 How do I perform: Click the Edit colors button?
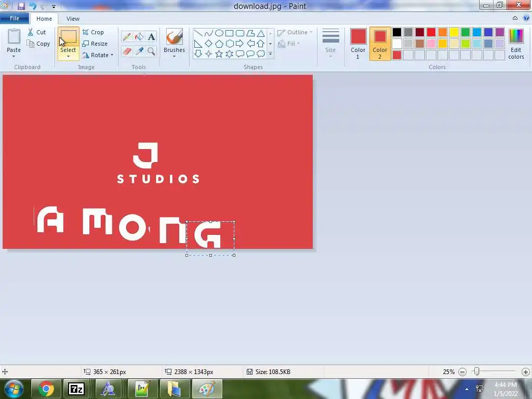[516, 44]
